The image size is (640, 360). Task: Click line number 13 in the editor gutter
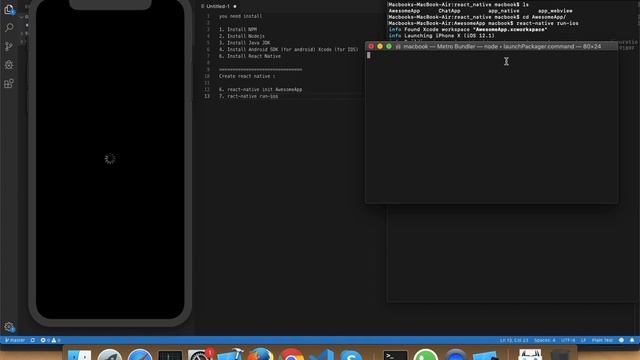[x=207, y=96]
